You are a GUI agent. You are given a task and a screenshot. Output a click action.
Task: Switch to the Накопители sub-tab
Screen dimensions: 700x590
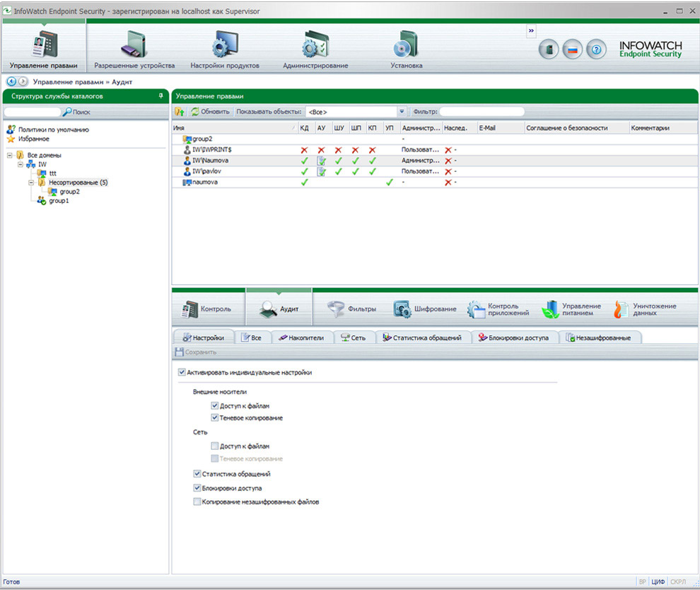click(x=301, y=337)
